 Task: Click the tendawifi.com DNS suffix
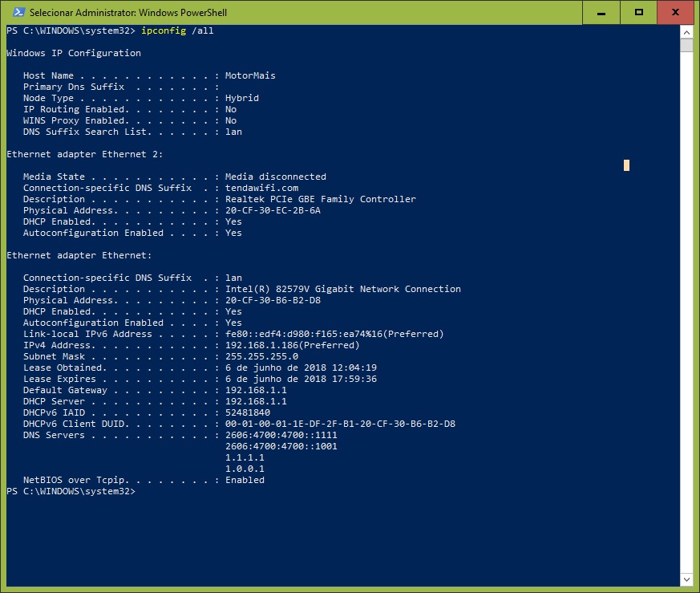pyautogui.click(x=261, y=188)
